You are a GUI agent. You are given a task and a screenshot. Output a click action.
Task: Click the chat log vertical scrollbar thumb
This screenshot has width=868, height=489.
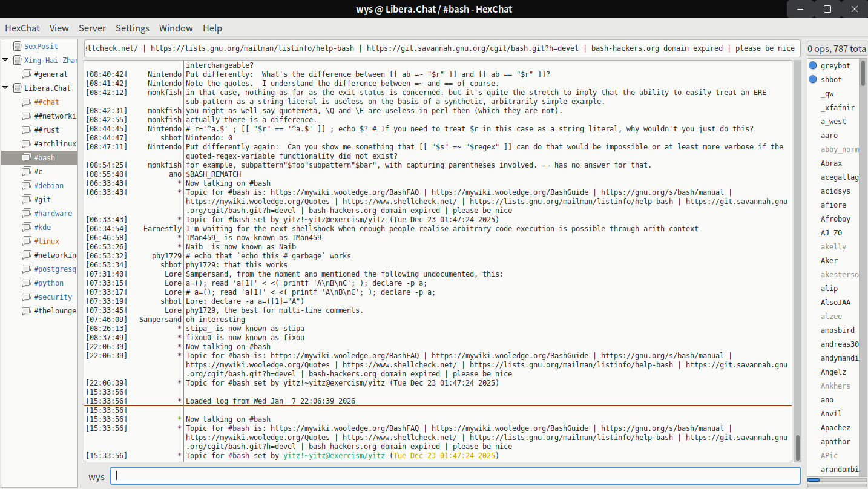[x=797, y=447]
